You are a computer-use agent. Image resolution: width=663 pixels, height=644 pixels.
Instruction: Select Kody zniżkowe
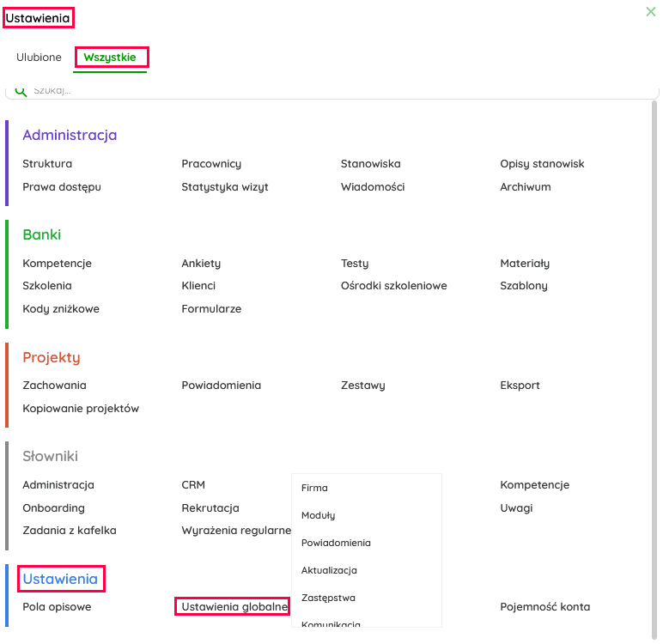(x=61, y=309)
